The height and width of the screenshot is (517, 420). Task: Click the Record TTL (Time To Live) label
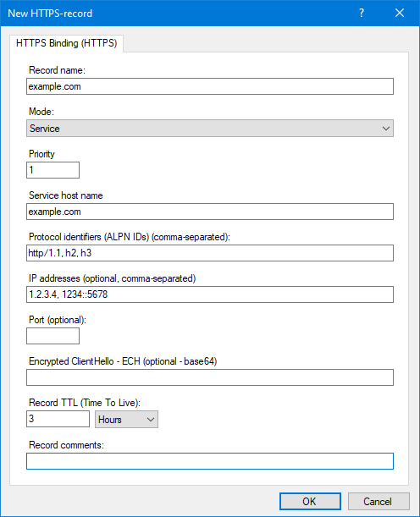85,403
